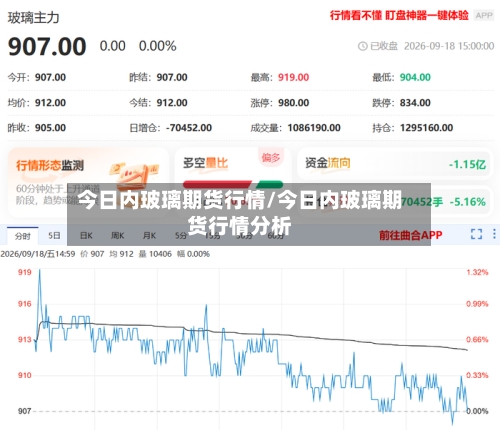Click the -5.16% position change value
This screenshot has height=430, width=500.
click(x=467, y=202)
